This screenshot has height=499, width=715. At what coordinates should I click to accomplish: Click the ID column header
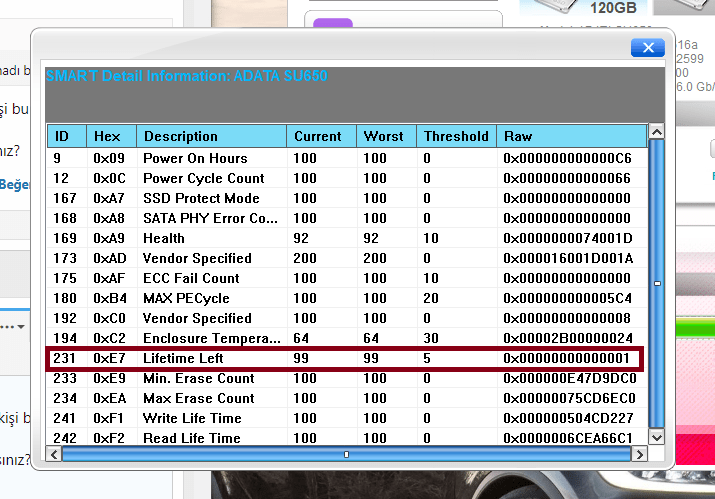coord(67,136)
